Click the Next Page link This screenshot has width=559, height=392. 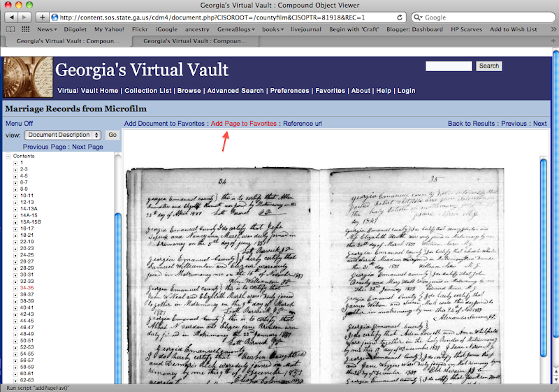[88, 147]
